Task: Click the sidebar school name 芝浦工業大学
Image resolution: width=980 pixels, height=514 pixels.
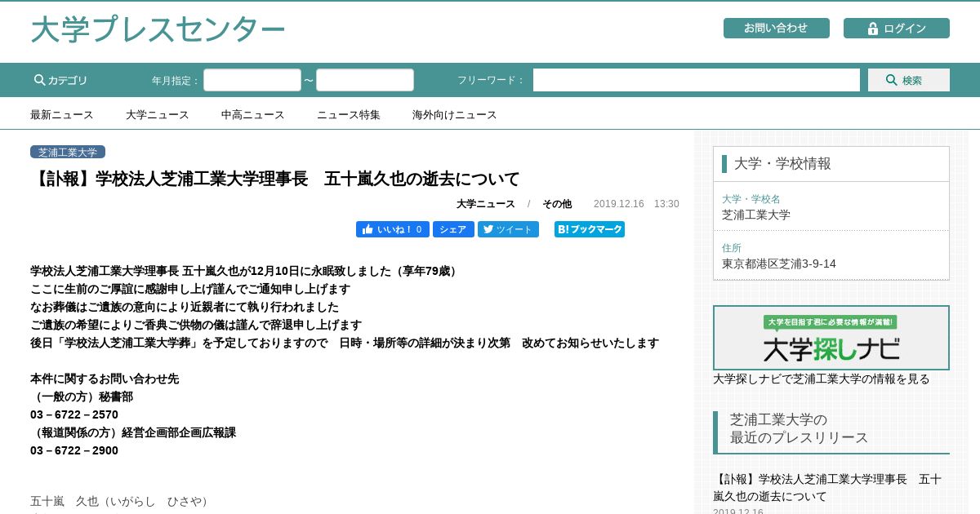Action: [756, 215]
